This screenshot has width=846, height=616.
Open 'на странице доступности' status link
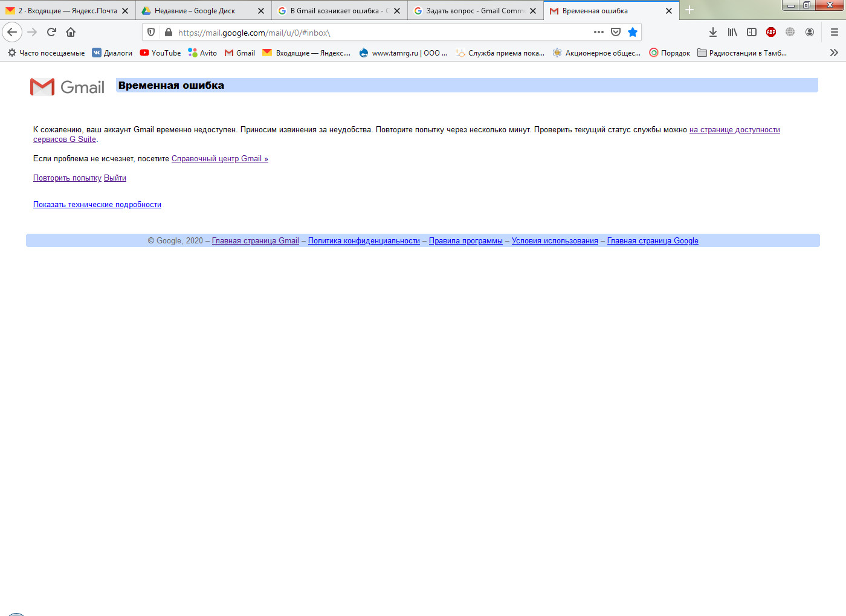735,130
